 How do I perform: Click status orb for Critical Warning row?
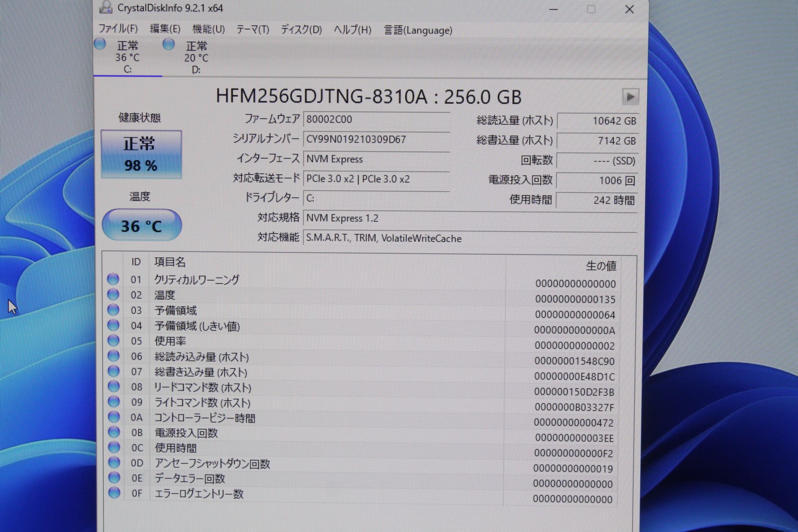tap(113, 279)
